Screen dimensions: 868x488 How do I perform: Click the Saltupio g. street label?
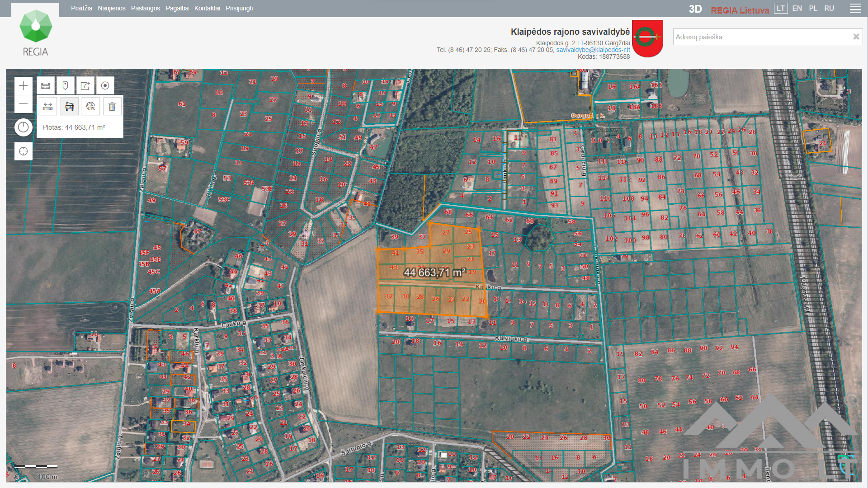tap(357, 448)
